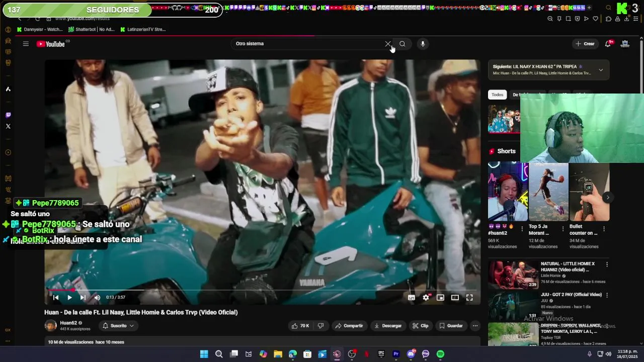Open X icon in browser sidebar

point(8,126)
